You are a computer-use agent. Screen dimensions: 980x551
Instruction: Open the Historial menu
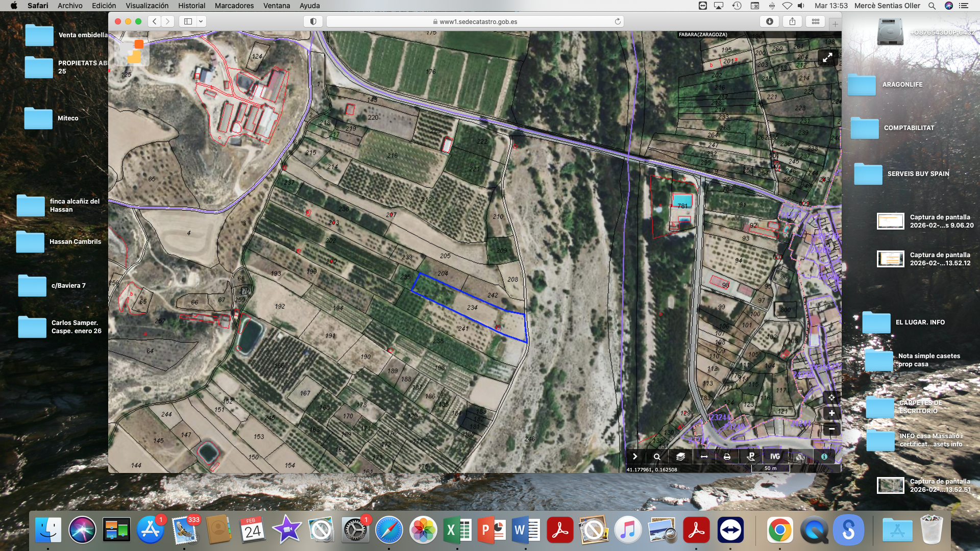(x=191, y=6)
